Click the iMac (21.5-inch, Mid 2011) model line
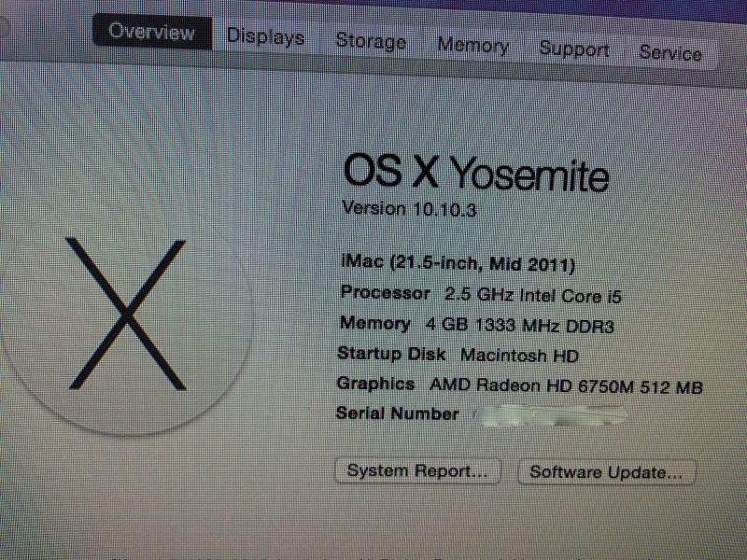 (458, 263)
